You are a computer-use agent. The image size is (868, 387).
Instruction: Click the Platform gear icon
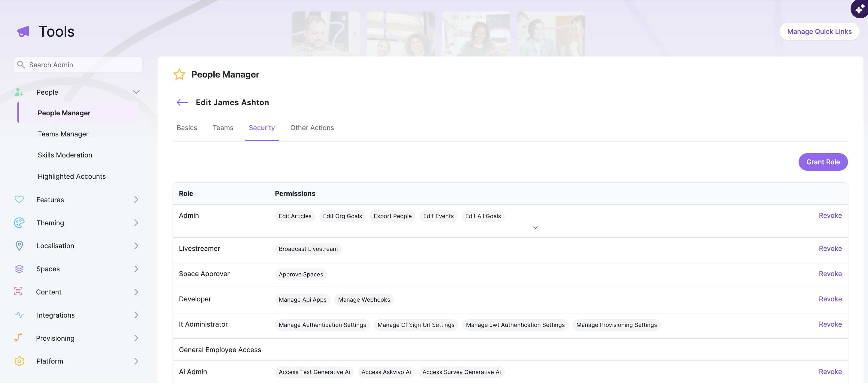click(19, 361)
